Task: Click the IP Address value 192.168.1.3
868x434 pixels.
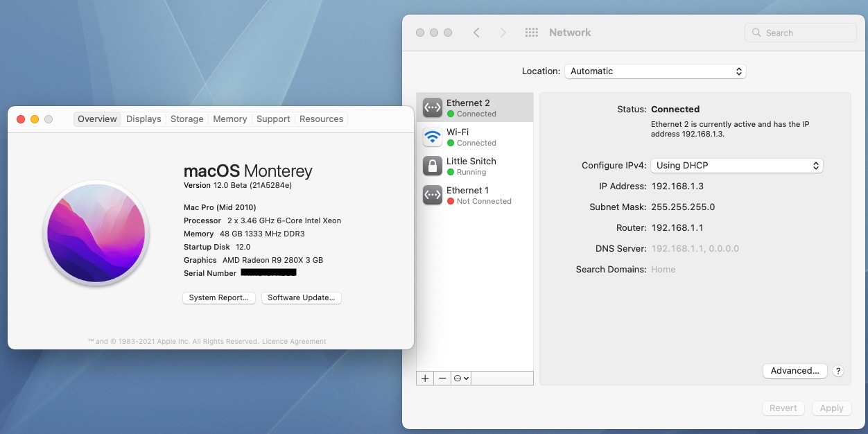Action: pos(677,186)
